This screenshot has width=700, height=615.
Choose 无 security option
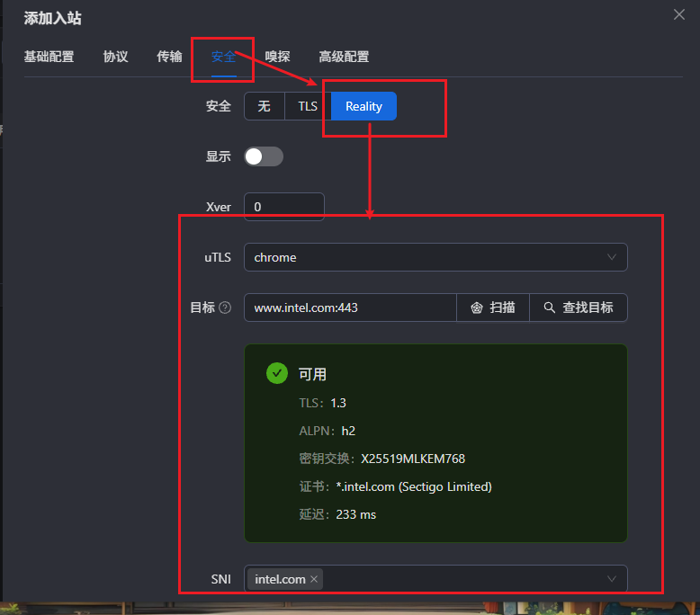click(x=265, y=106)
